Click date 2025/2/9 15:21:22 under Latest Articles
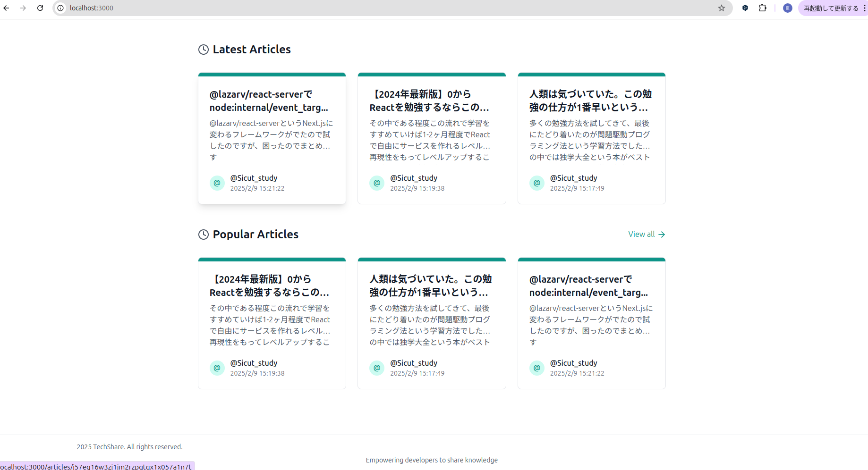868x470 pixels. (x=257, y=188)
